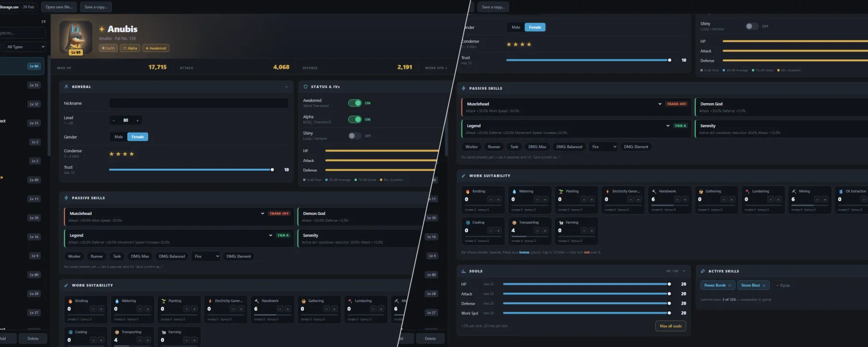Collapse the General section chevron
The image size is (868, 347).
click(x=286, y=87)
